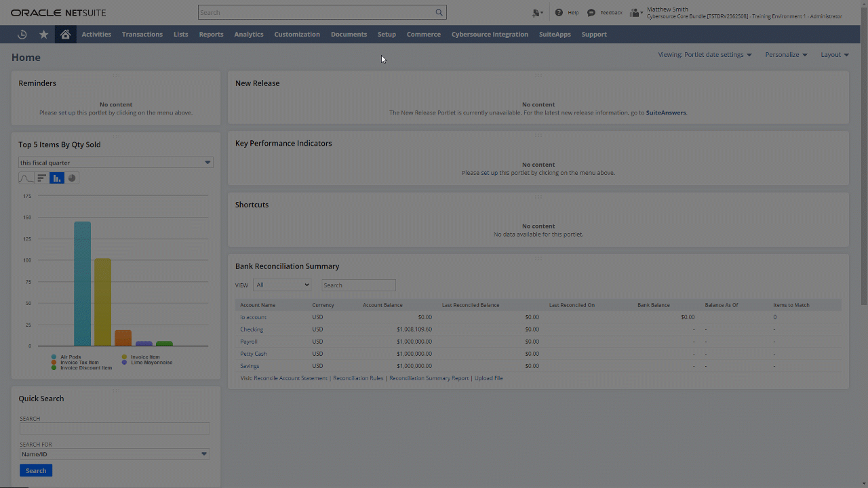
Task: Switch chart to line graph view
Action: [26, 178]
